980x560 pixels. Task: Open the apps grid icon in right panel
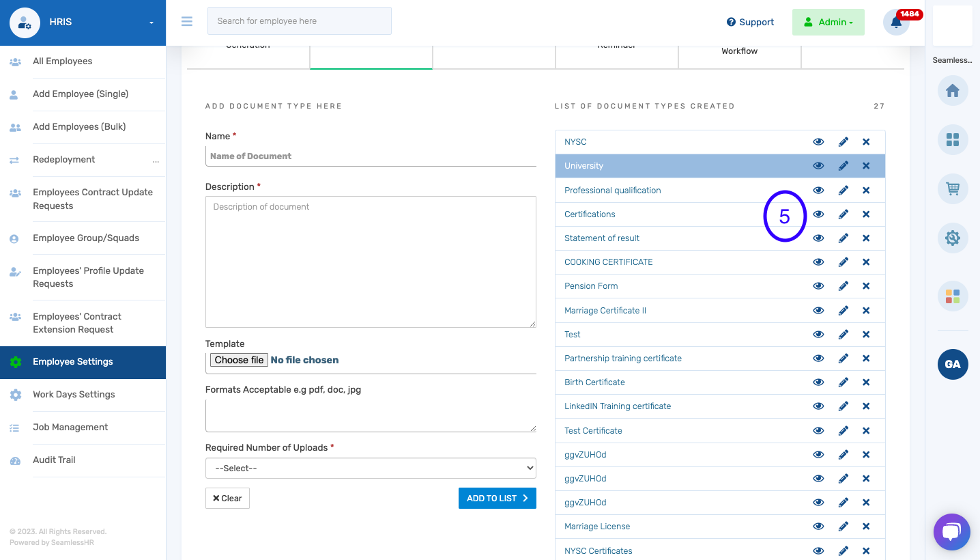[x=953, y=139]
